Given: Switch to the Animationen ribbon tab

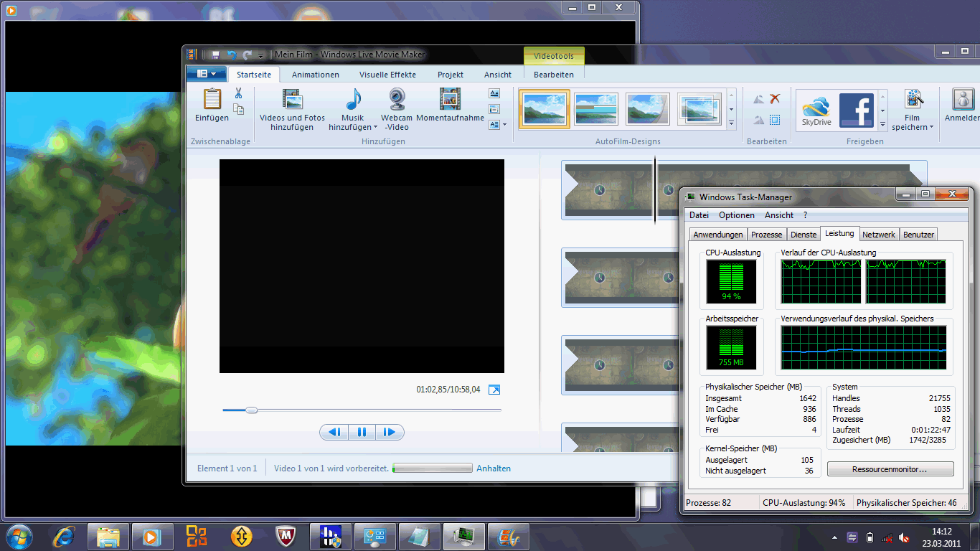Looking at the screenshot, I should [x=316, y=75].
